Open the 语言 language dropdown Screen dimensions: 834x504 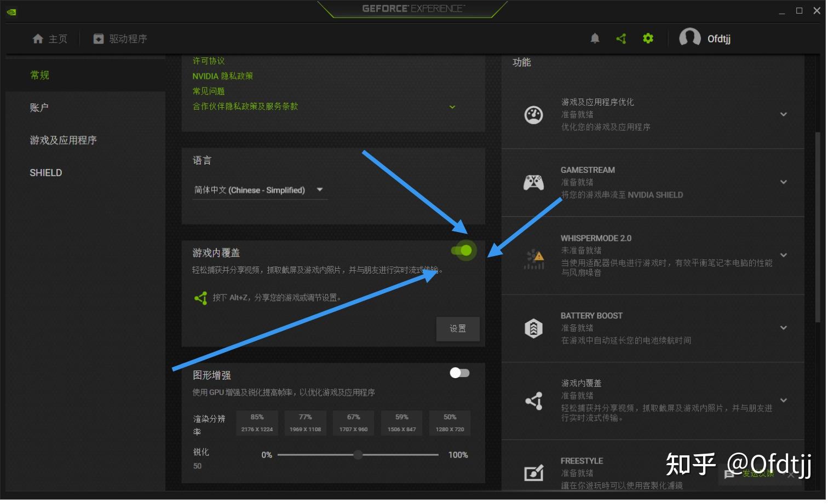(260, 190)
